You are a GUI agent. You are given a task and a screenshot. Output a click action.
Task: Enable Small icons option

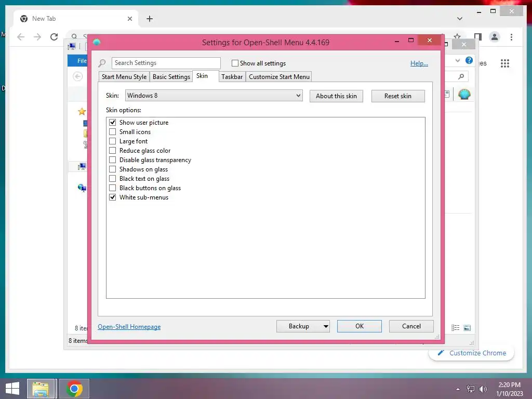pos(112,131)
